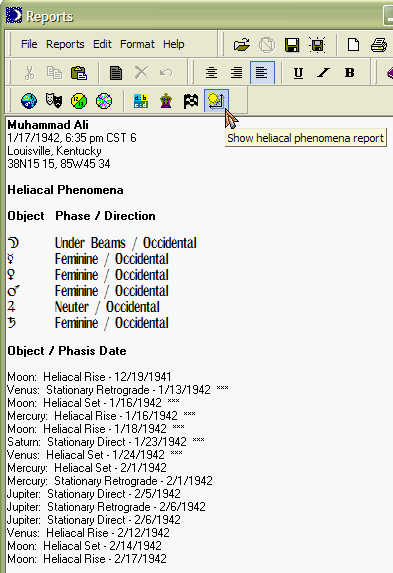393x573 pixels.
Task: Open the Reports menu
Action: [65, 44]
